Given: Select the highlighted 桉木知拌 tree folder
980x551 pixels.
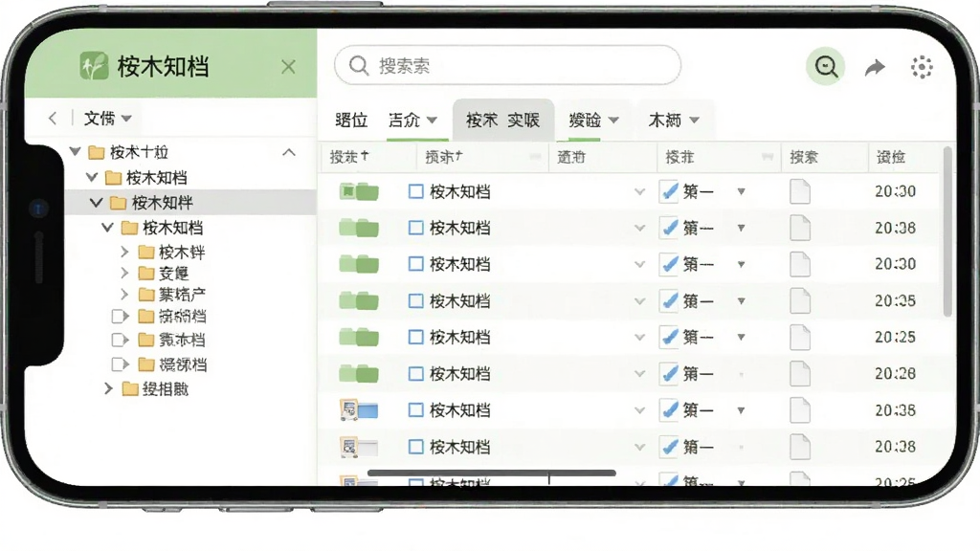Looking at the screenshot, I should (190, 203).
